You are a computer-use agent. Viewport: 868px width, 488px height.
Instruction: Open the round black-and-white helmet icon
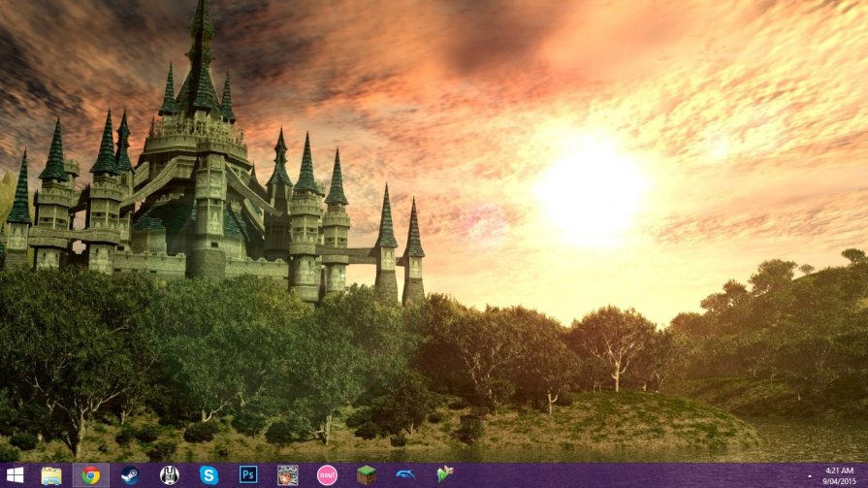tap(170, 475)
